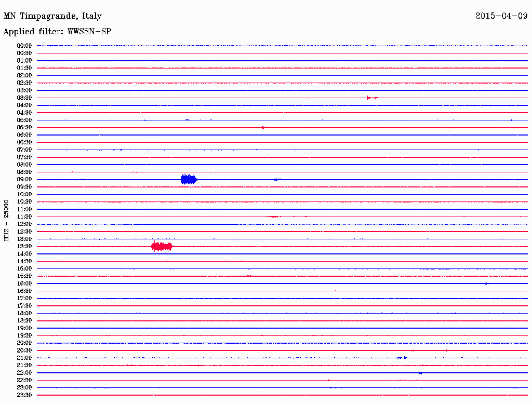This screenshot has width=532, height=405.
Task: Select the 02:30 time label
Action: (24, 83)
